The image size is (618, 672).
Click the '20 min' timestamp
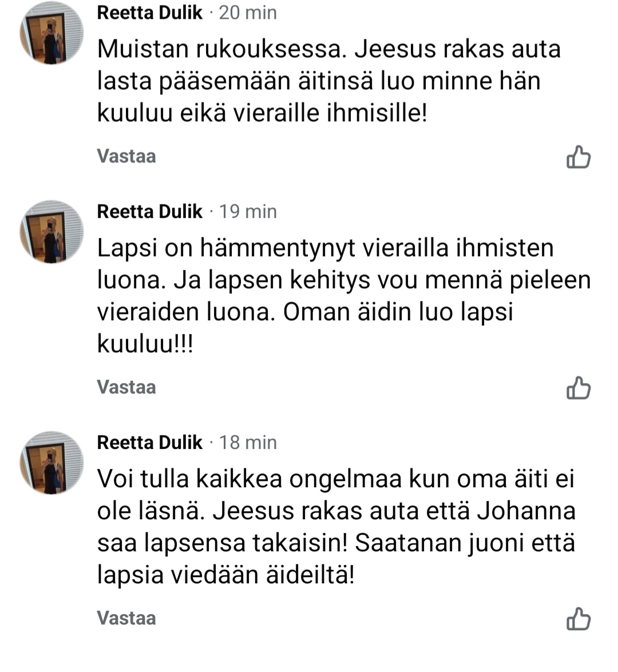tap(248, 13)
